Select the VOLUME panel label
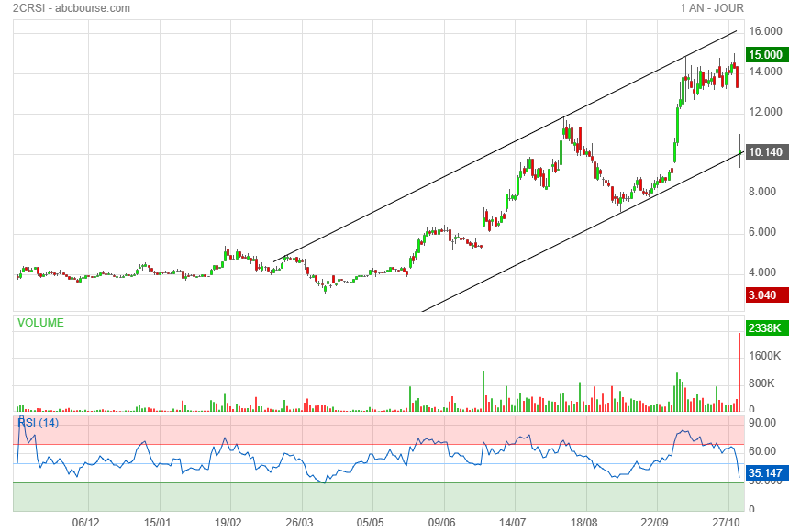Viewport: 789px width, 532px height. 40,323
